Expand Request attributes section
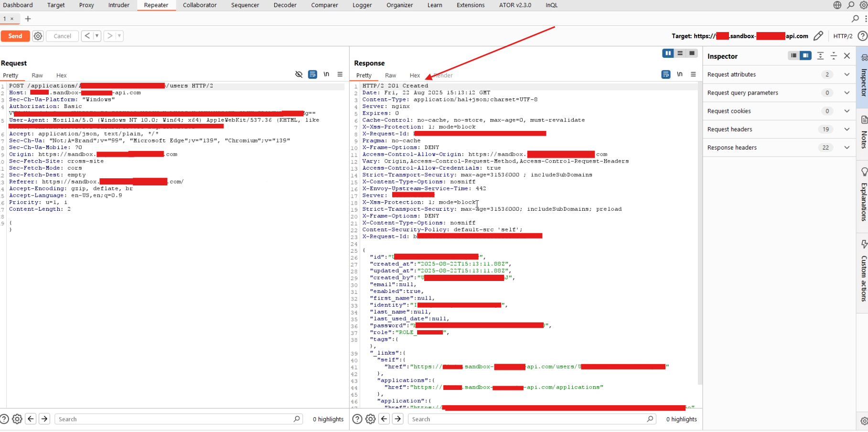Image resolution: width=868 pixels, height=432 pixels. 847,75
